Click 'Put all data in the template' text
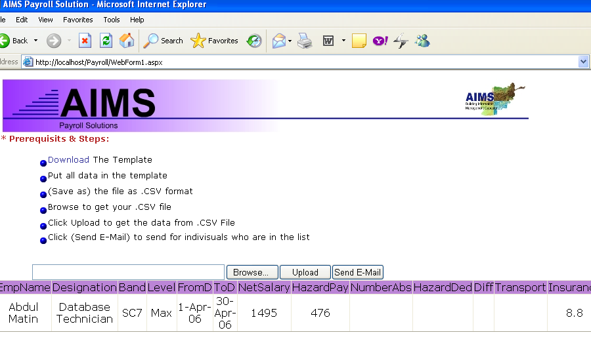The image size is (591, 364). (x=108, y=175)
